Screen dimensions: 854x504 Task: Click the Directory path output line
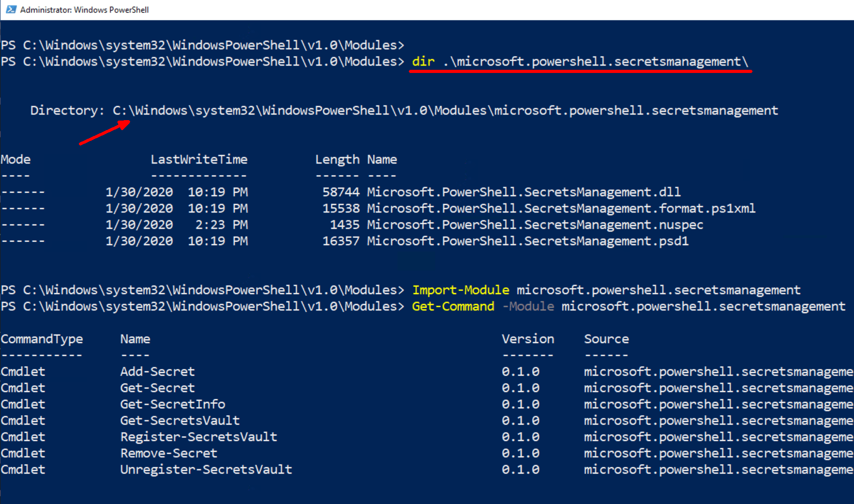point(404,111)
